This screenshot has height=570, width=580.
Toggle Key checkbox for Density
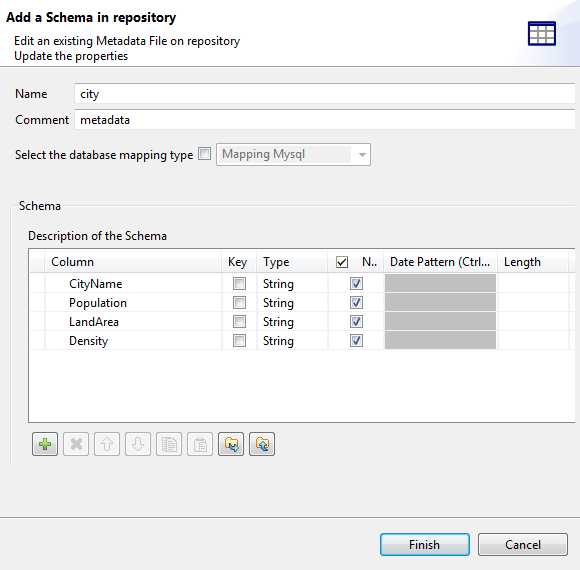coord(239,340)
